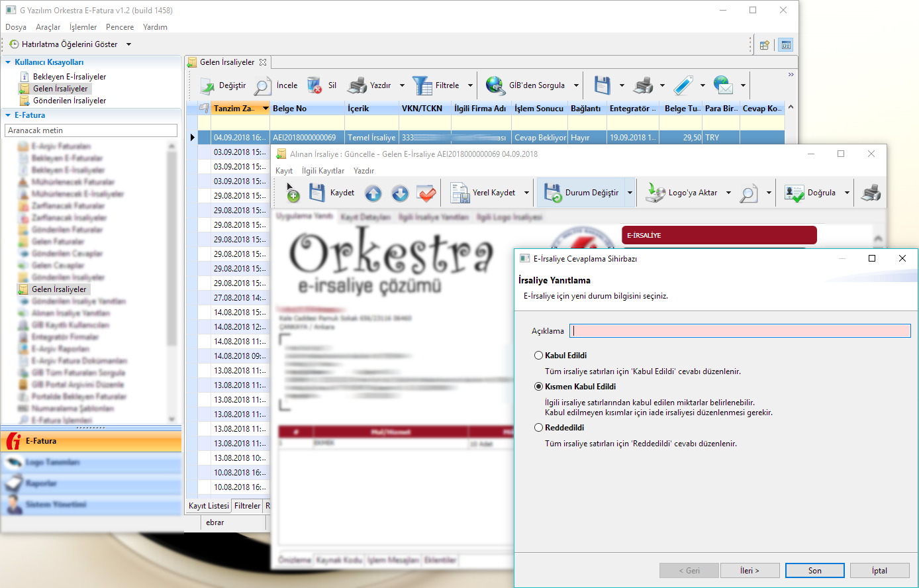Open Gönderilen İrsaliyeler in shortcuts tree
Image resolution: width=919 pixels, height=588 pixels.
tap(70, 101)
